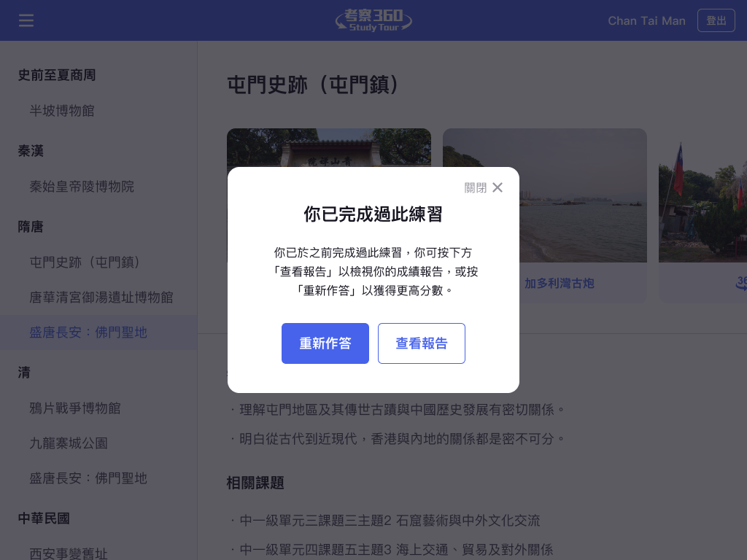
Task: Open 九龍寨城公園 in the sidebar
Action: click(x=69, y=443)
